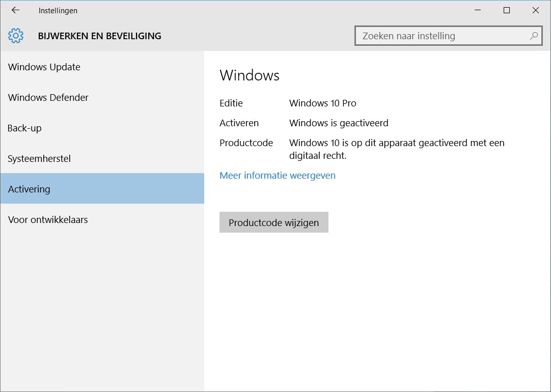The image size is (551, 392).
Task: Focus the Zoeken naar instelling field
Action: coord(449,36)
